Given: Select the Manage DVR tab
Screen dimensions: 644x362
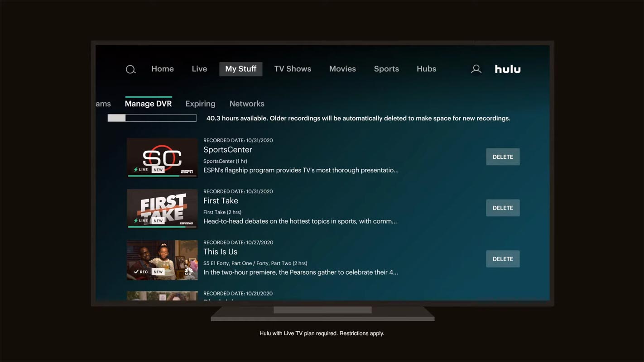Looking at the screenshot, I should tap(148, 104).
